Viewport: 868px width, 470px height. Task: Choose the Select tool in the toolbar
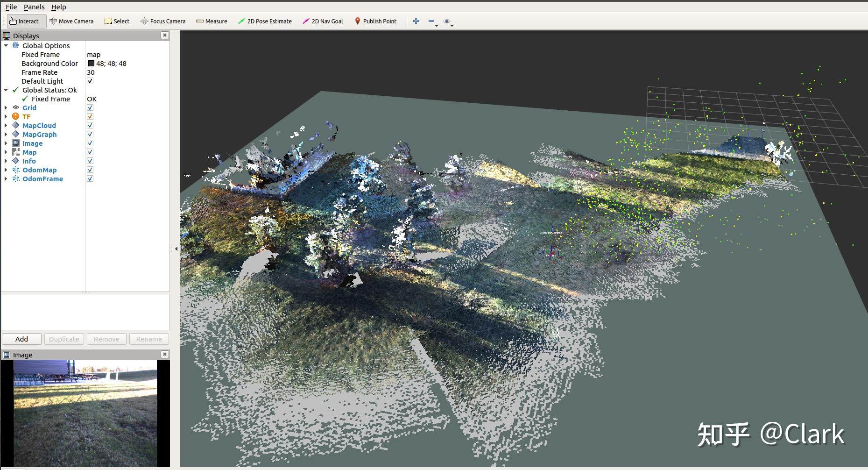point(117,21)
